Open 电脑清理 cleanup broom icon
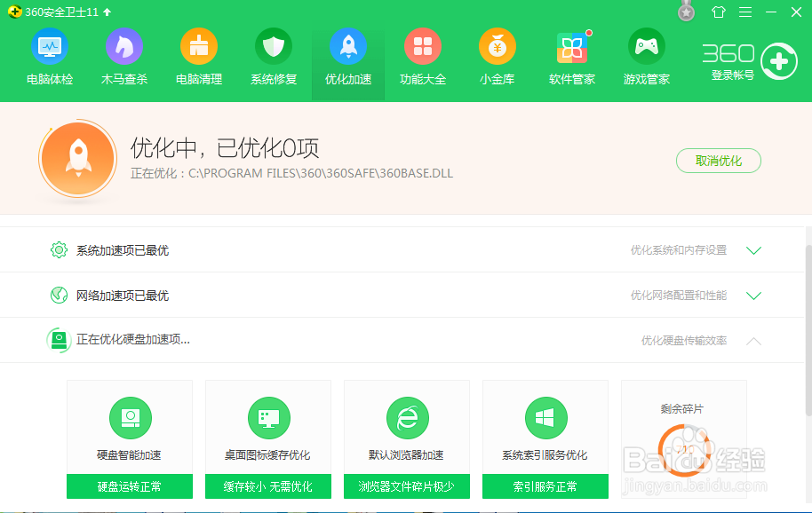812x513 pixels. click(x=199, y=46)
